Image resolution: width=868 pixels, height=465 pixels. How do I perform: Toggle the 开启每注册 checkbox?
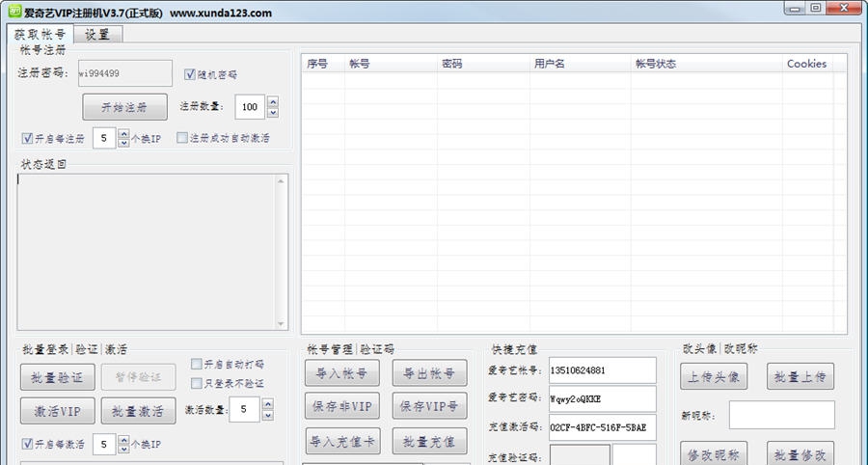tap(27, 138)
